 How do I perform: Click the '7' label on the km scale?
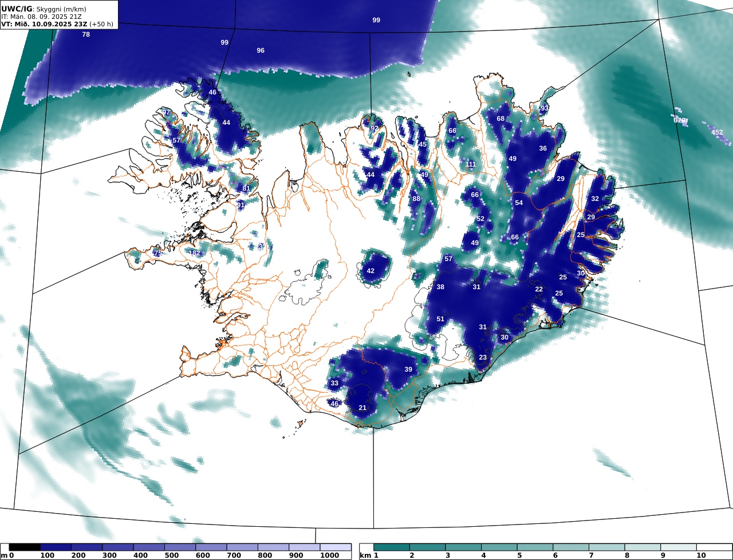click(x=592, y=555)
